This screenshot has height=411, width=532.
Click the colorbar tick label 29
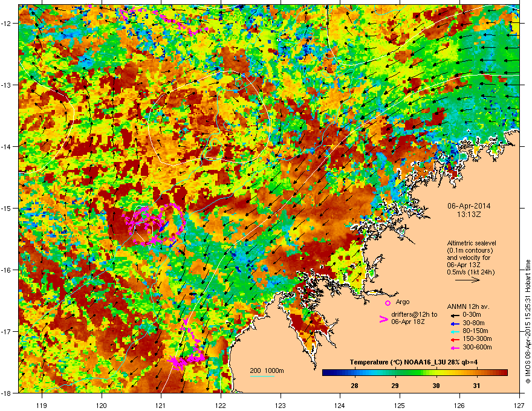tap(395, 386)
